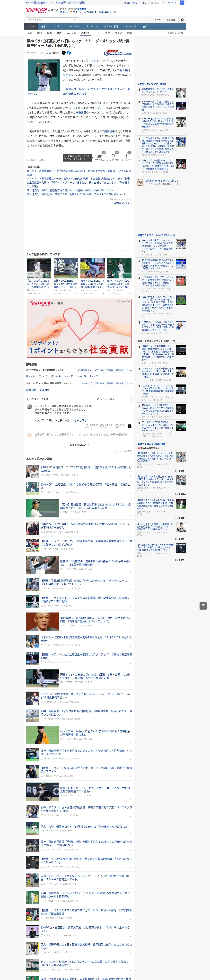Viewport: 210px width, 980px height.
Task: Share the article on X
Action: pyautogui.click(x=64, y=53)
